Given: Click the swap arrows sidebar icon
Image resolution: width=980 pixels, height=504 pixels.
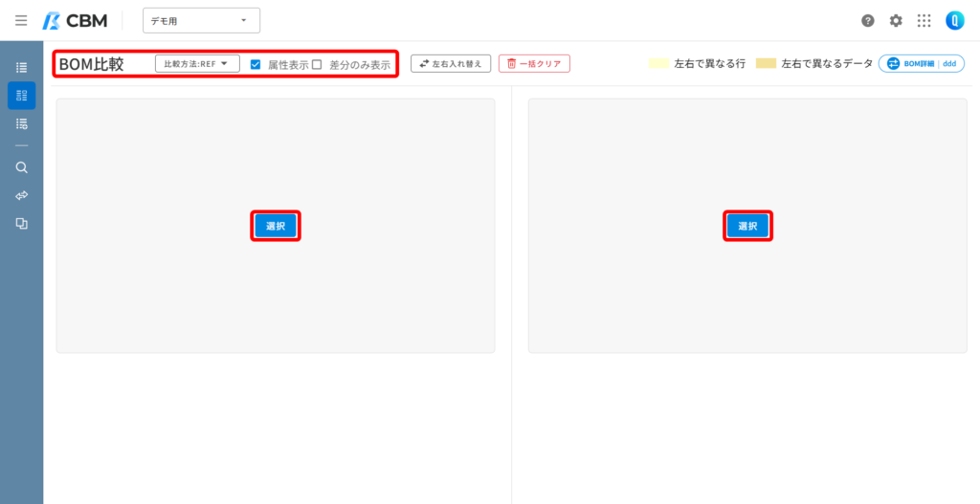Looking at the screenshot, I should [21, 195].
